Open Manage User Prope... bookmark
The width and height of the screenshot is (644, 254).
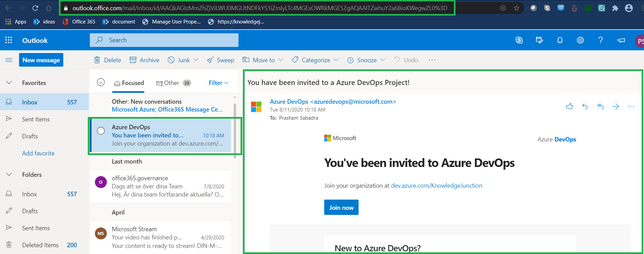171,22
